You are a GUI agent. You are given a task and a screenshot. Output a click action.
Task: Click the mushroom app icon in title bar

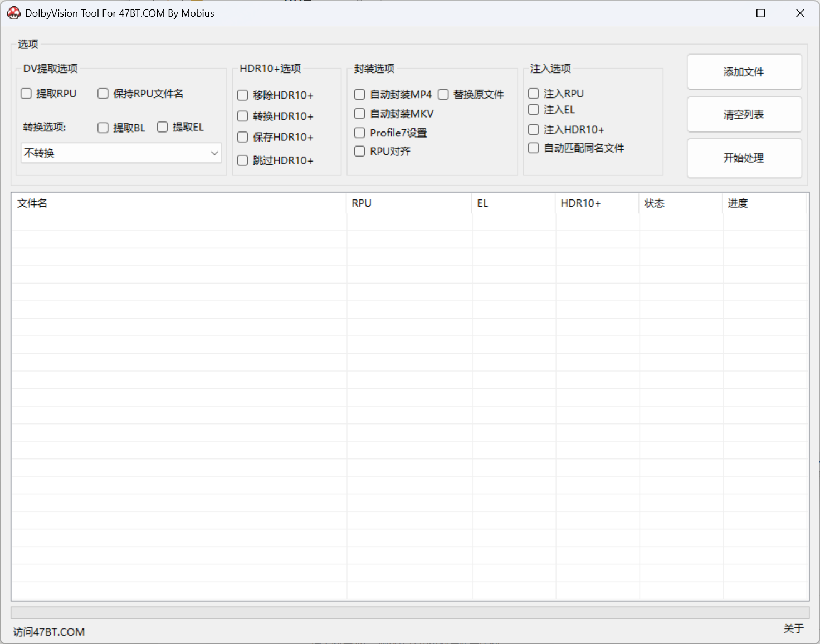(x=13, y=13)
